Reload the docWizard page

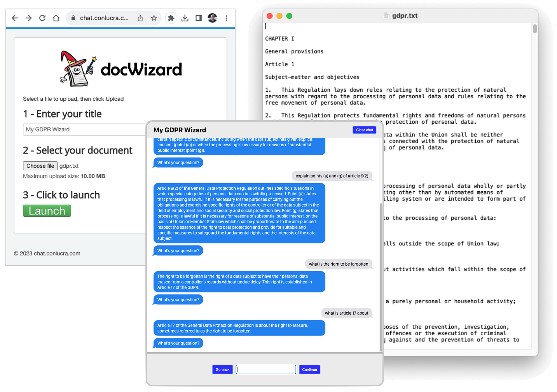pyautogui.click(x=42, y=18)
